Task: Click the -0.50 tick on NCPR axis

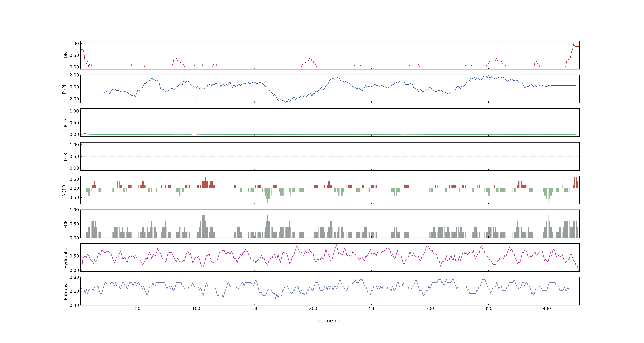Action: pyautogui.click(x=73, y=197)
